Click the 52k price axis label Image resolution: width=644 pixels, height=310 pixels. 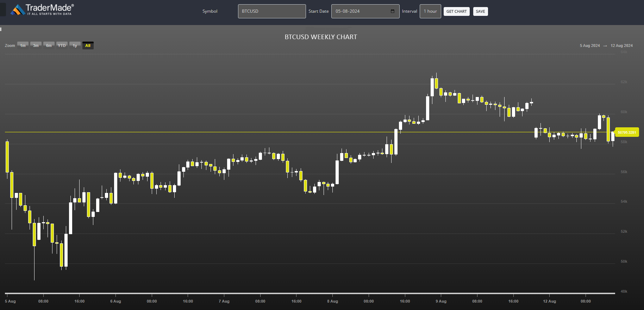pos(624,231)
